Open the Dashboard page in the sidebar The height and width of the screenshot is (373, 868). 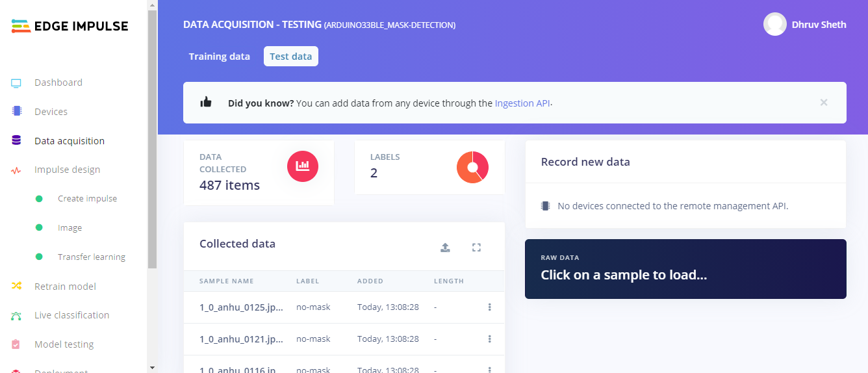[x=58, y=83]
